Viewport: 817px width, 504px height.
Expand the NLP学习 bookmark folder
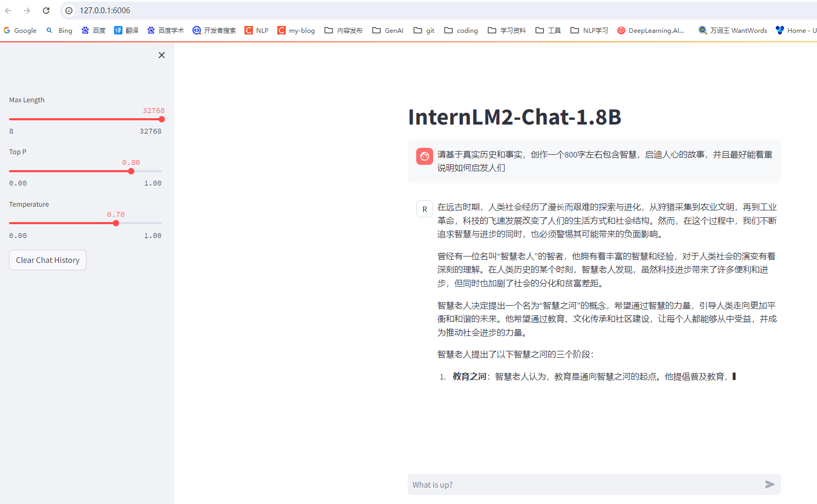589,30
